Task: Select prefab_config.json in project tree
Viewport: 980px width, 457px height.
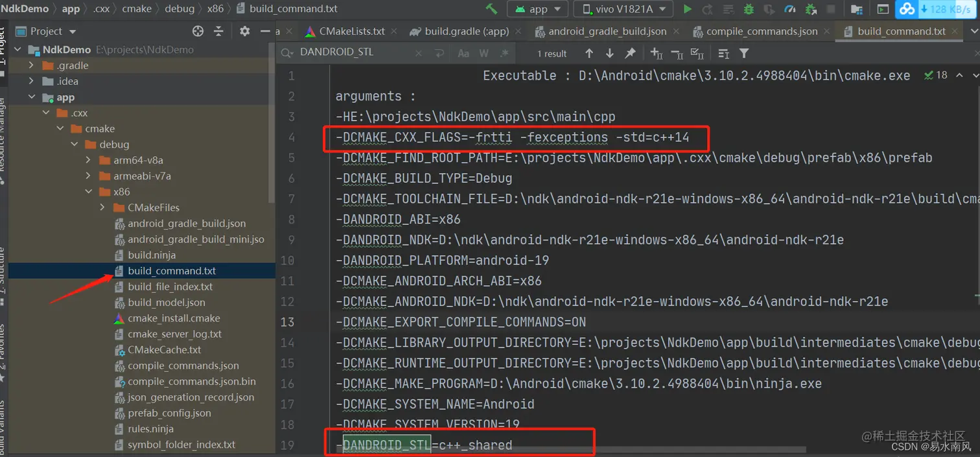Action: pyautogui.click(x=169, y=413)
